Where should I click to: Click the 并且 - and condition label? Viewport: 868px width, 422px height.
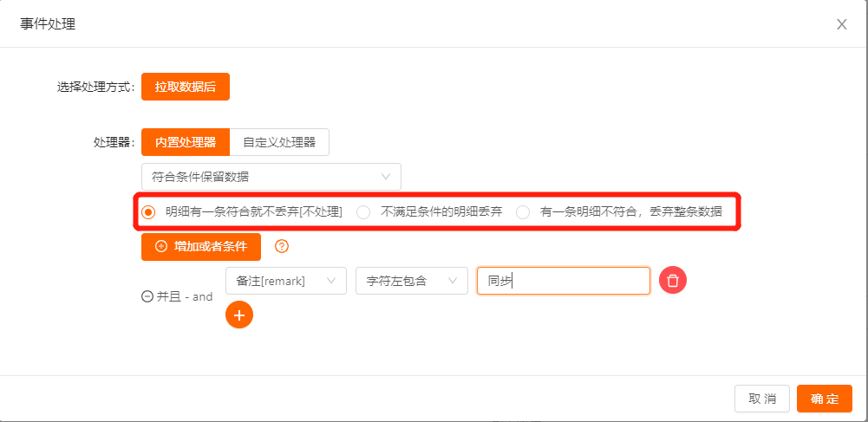[x=184, y=296]
